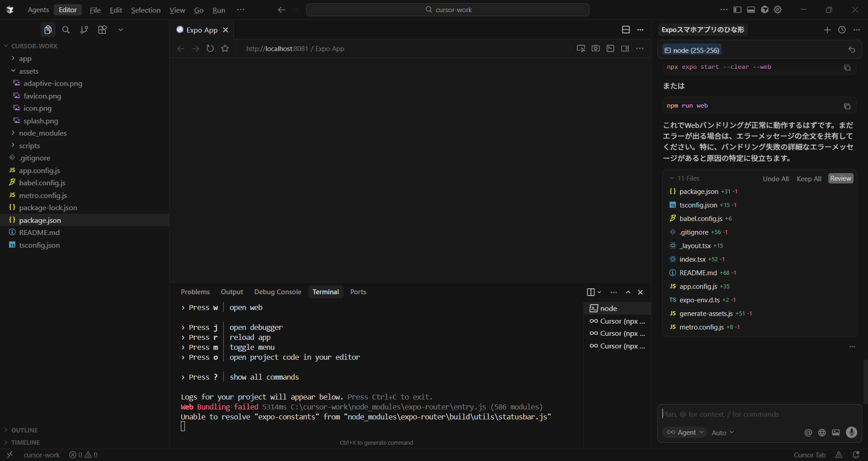Open chat history clock icon
The image size is (868, 461).
click(x=842, y=30)
